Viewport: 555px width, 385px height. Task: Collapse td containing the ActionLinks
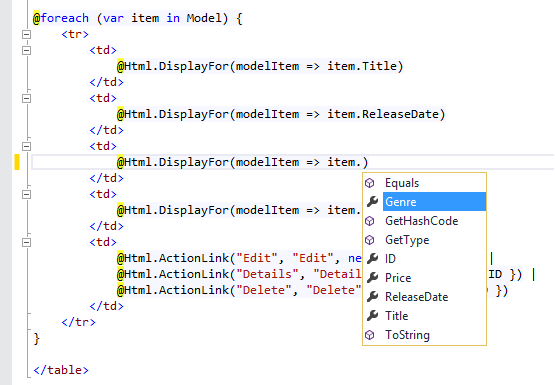click(27, 242)
